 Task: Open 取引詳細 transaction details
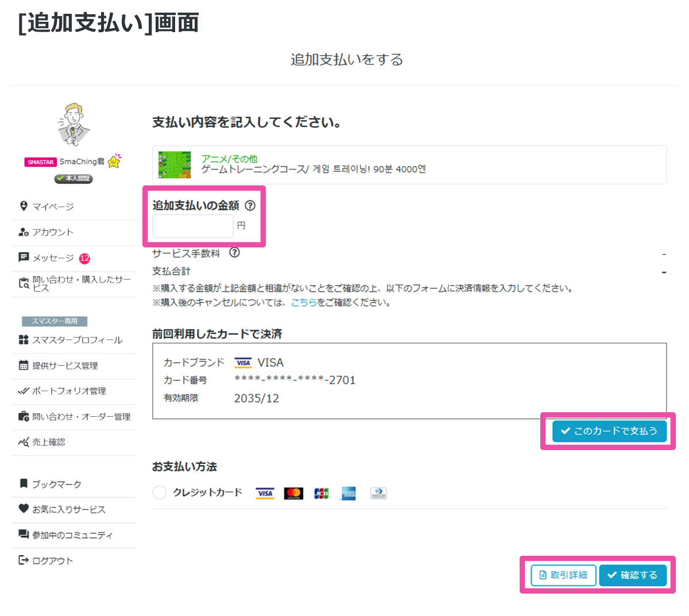(x=563, y=575)
